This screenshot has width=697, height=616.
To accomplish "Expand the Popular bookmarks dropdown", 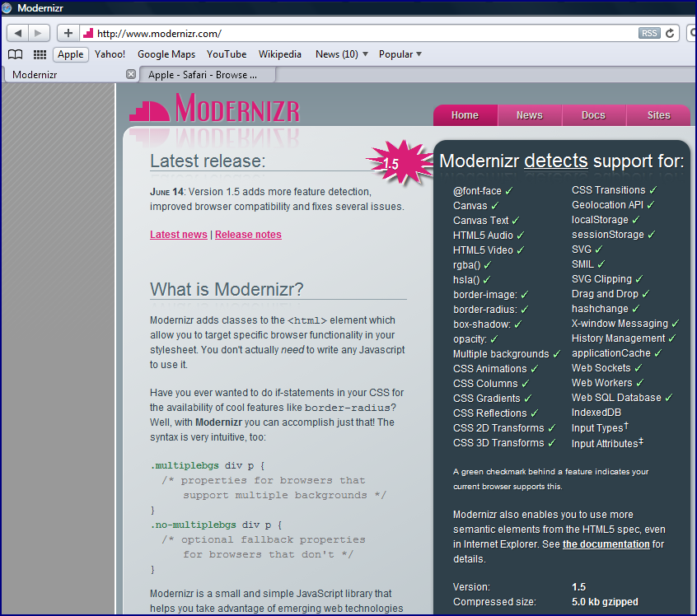I will coord(399,54).
